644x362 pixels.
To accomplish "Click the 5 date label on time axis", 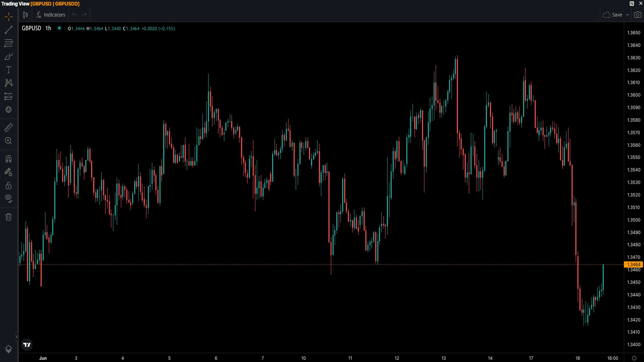I will (x=169, y=358).
